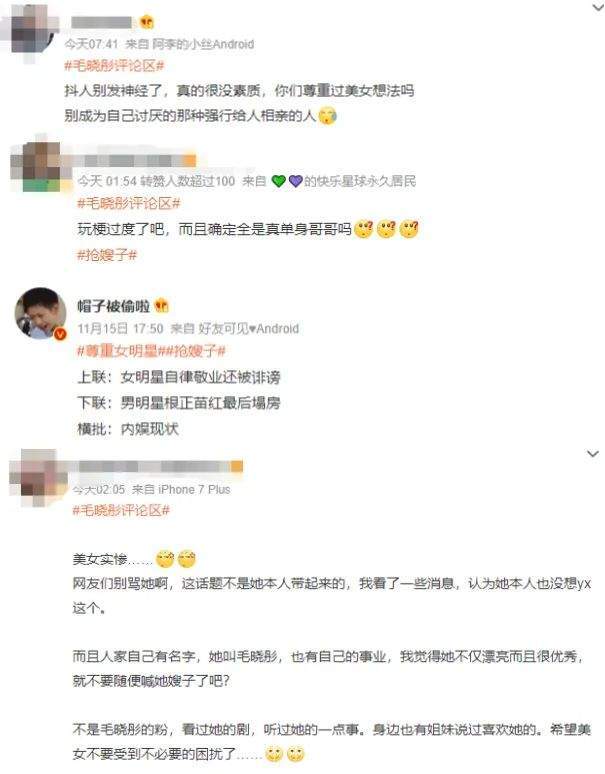Click the crown member badge beside 帽子被偷啦

pos(161,306)
